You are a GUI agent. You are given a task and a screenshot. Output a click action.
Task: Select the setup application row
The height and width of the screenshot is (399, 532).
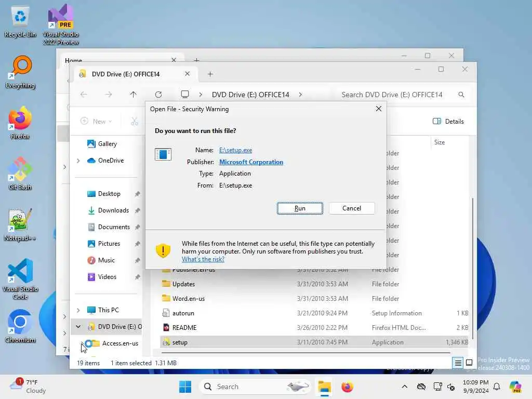314,342
